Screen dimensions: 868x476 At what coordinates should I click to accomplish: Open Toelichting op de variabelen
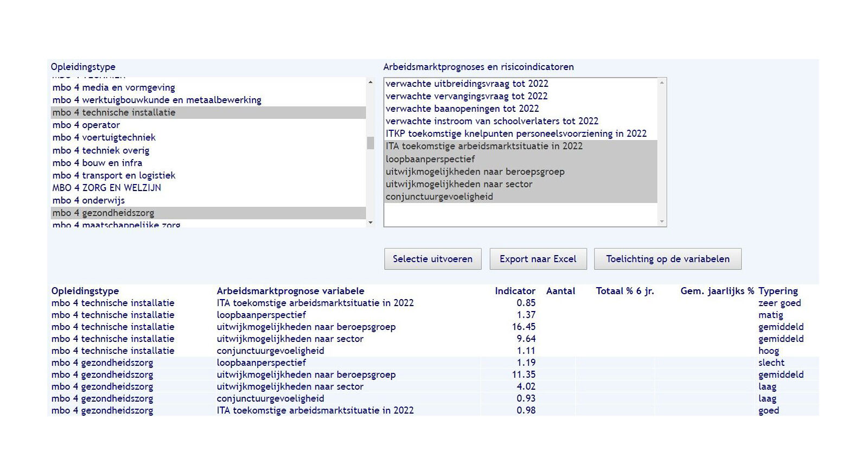coord(667,259)
